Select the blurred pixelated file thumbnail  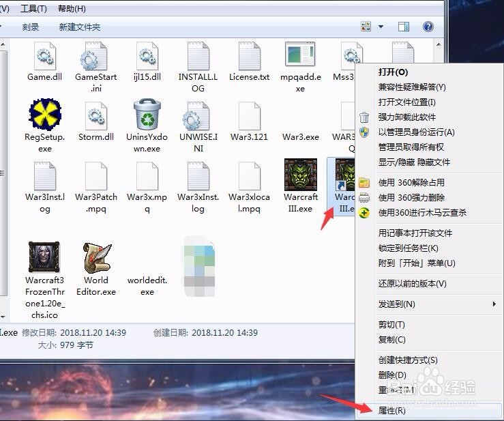click(199, 266)
